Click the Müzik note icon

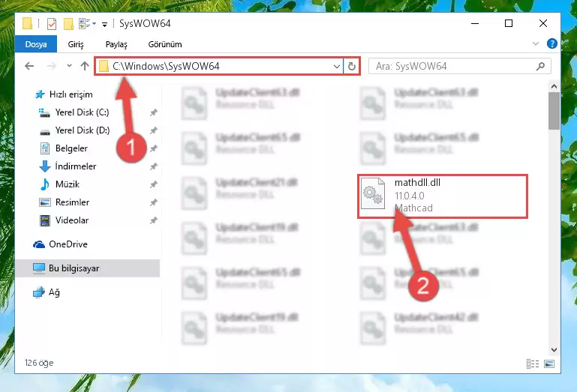coord(45,184)
